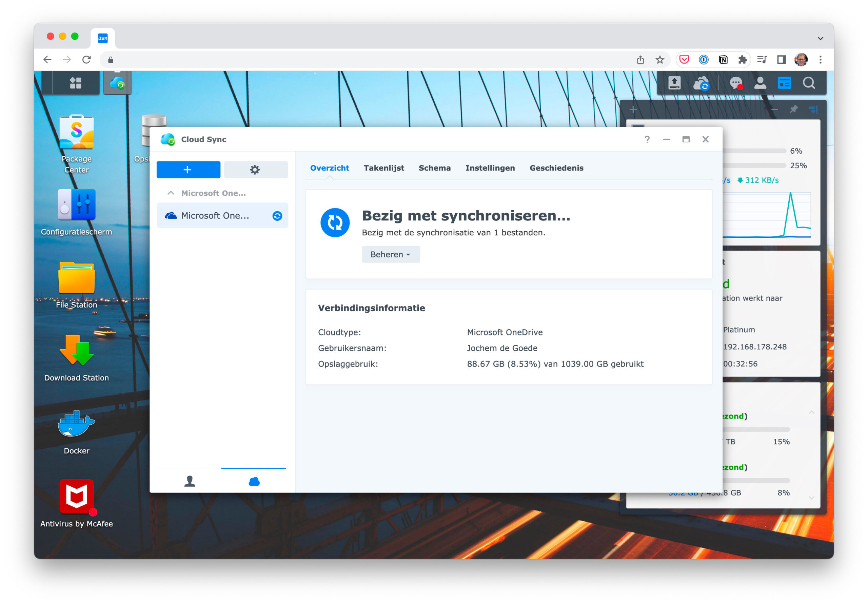
Task: Switch to the user view icon at bottom
Action: pyautogui.click(x=190, y=481)
